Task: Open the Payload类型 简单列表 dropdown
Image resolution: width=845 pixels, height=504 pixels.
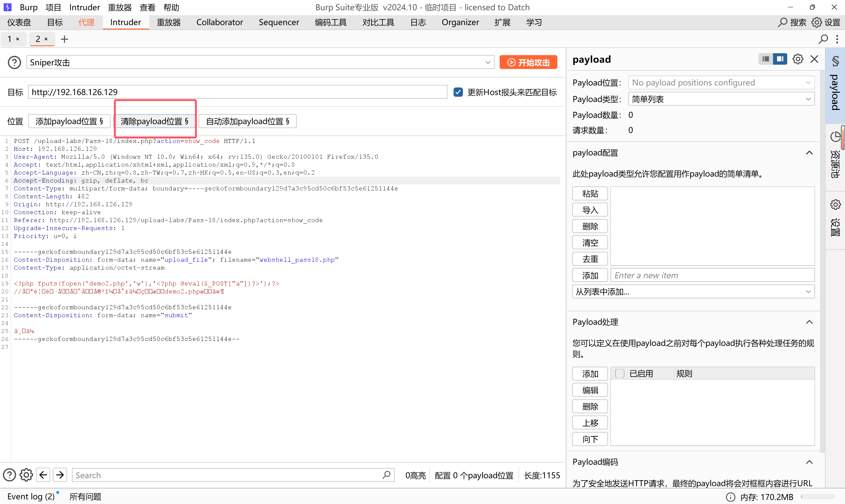Action: click(x=721, y=99)
